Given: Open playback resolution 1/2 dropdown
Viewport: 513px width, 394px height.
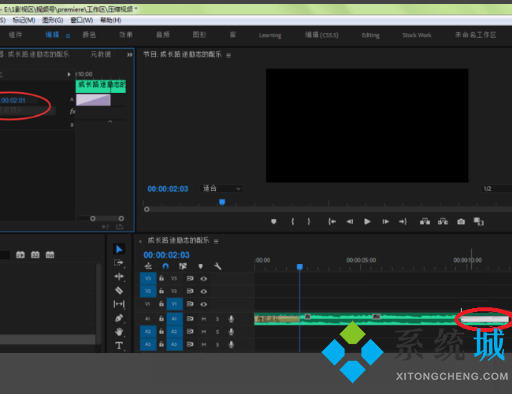Looking at the screenshot, I should point(496,189).
